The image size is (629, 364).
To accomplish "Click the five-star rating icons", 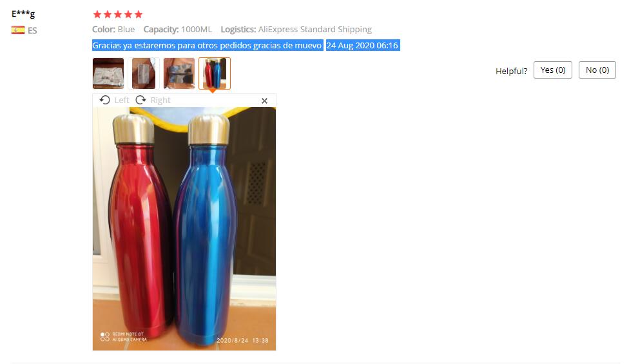I will coord(117,14).
